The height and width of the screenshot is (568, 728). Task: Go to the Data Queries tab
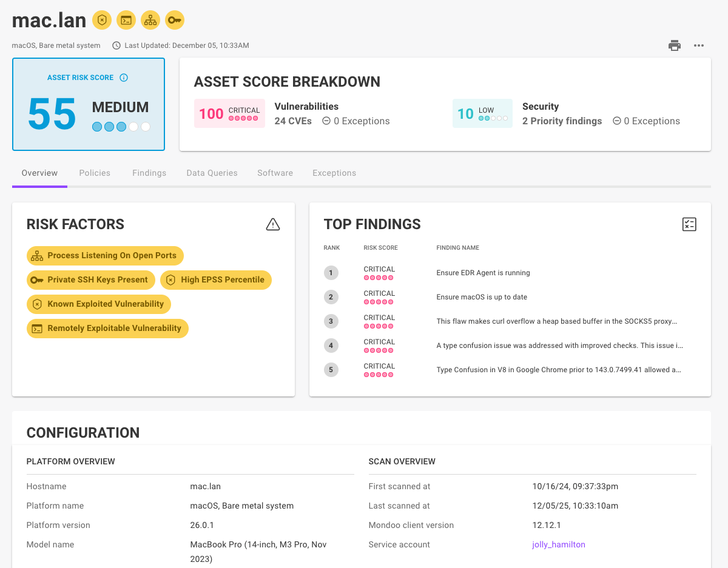point(212,173)
